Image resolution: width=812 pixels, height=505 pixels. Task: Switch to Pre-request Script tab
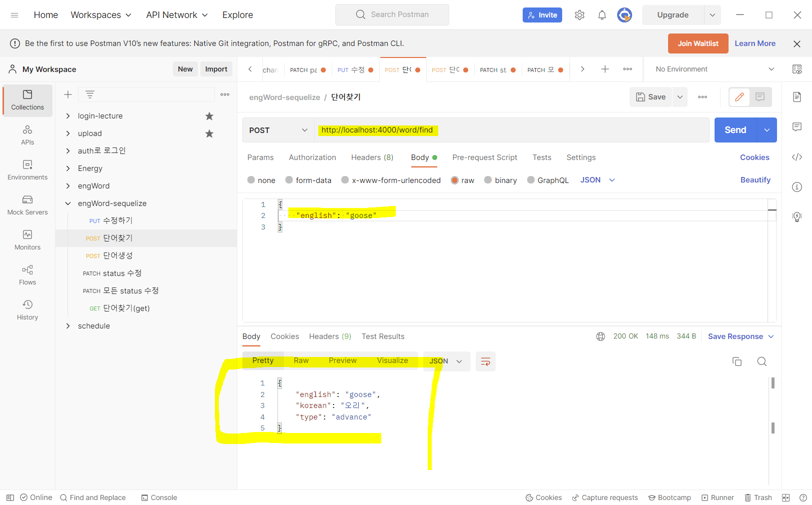pyautogui.click(x=485, y=157)
